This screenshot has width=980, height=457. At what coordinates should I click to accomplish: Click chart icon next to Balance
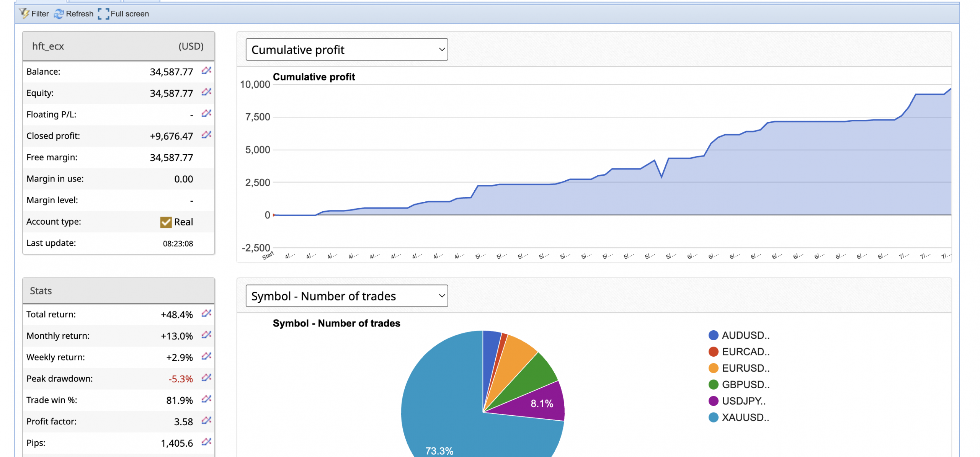click(206, 70)
